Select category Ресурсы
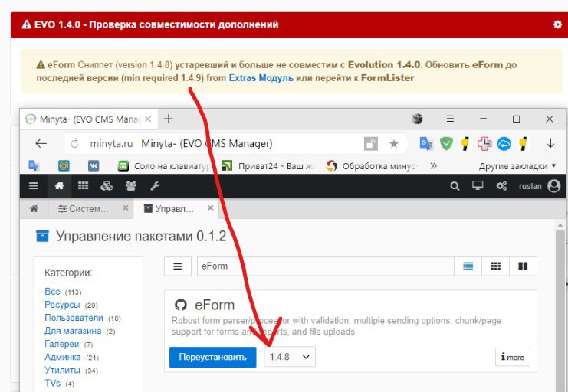The image size is (568, 392). pos(62,305)
